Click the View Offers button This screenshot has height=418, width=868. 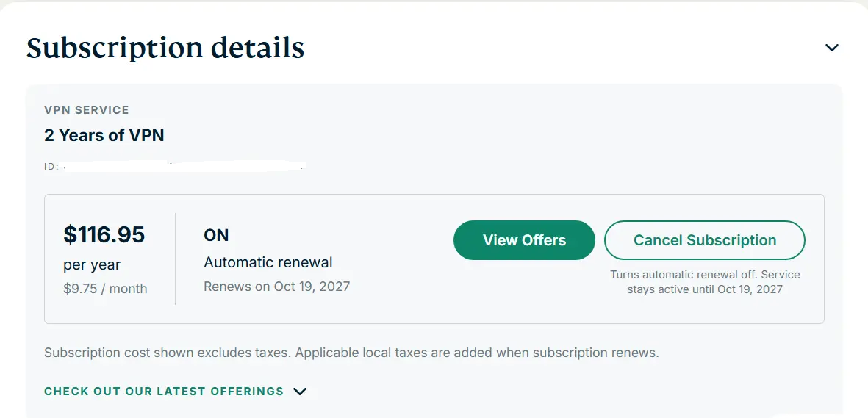(x=524, y=240)
